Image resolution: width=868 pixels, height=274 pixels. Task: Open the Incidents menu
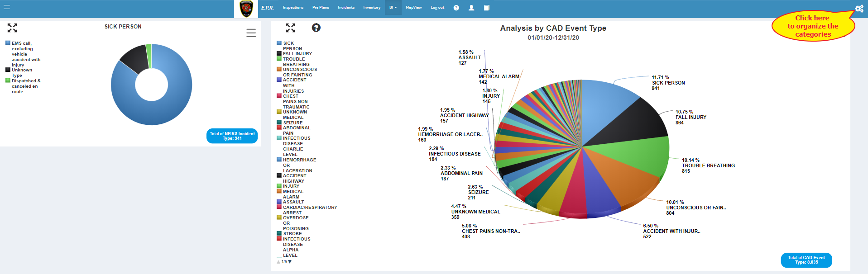346,8
